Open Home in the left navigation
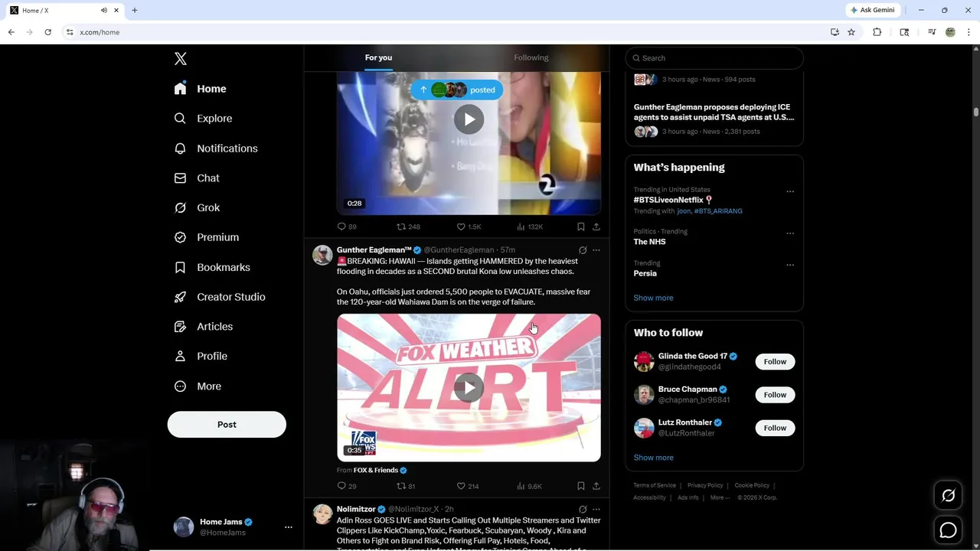980x551 pixels. [201, 89]
